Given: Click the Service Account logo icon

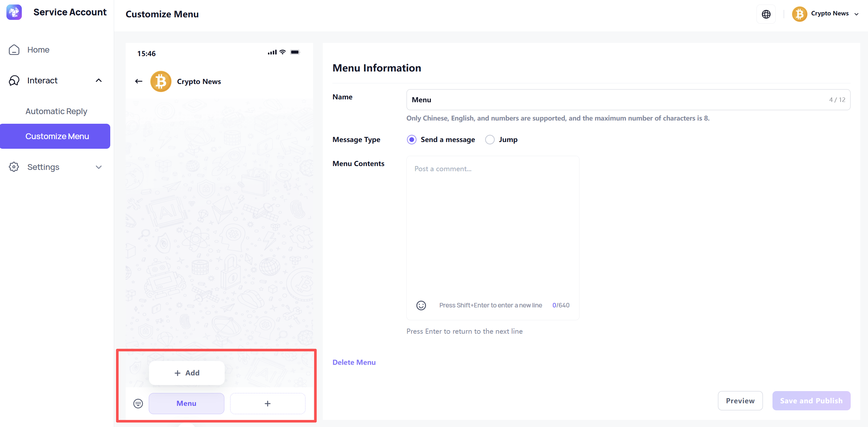Looking at the screenshot, I should (x=14, y=13).
